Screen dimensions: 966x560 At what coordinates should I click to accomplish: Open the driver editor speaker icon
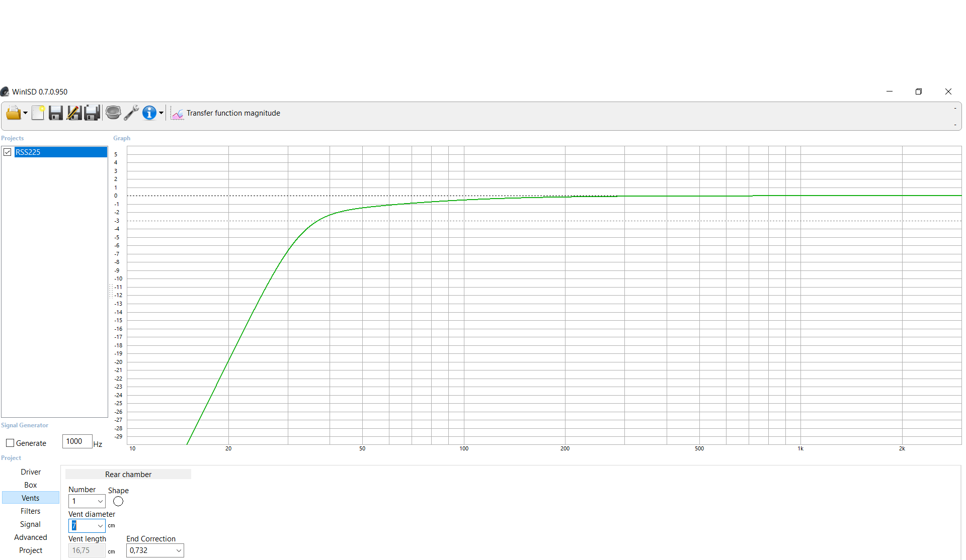[113, 113]
